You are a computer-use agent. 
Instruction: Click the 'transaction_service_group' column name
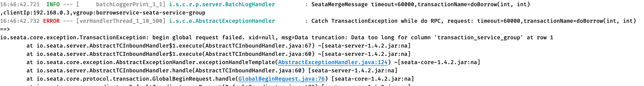point(479,37)
